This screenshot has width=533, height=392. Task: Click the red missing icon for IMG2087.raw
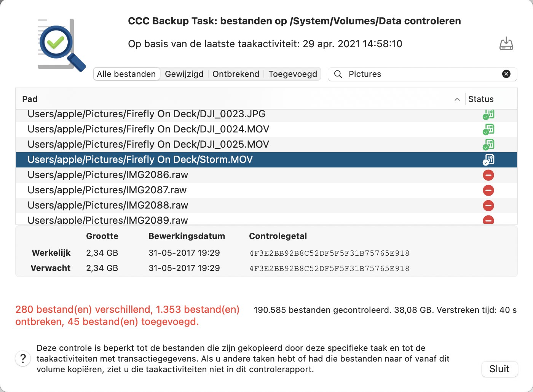pyautogui.click(x=488, y=190)
